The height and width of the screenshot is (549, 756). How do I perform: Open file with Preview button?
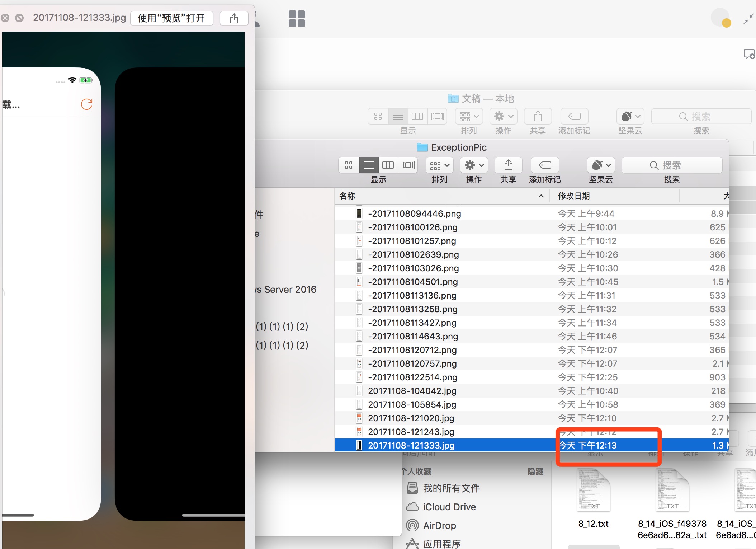171,18
